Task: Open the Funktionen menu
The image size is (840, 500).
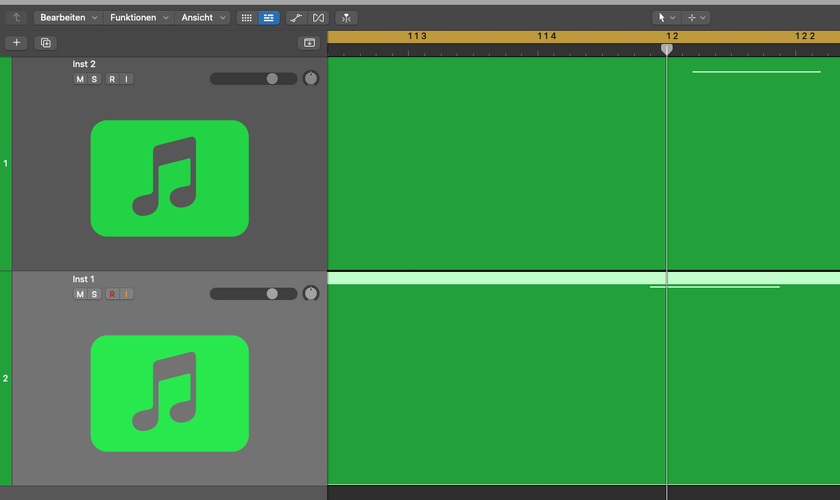Action: click(139, 18)
